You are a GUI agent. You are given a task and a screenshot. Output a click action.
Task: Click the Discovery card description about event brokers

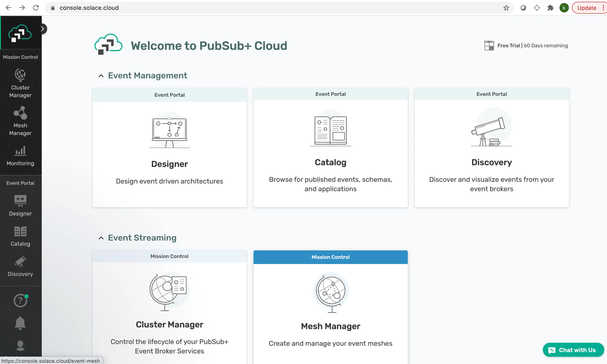coord(492,184)
